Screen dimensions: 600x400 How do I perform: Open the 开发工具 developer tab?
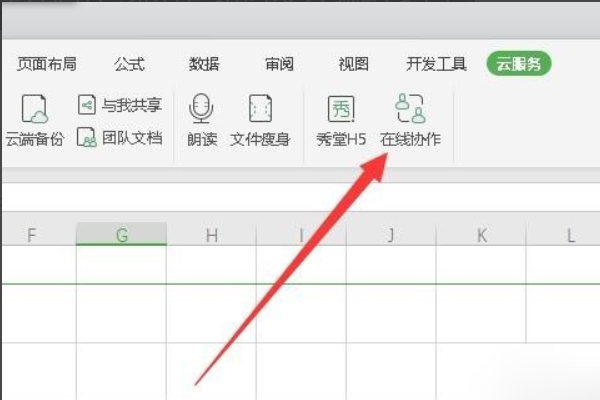click(436, 64)
